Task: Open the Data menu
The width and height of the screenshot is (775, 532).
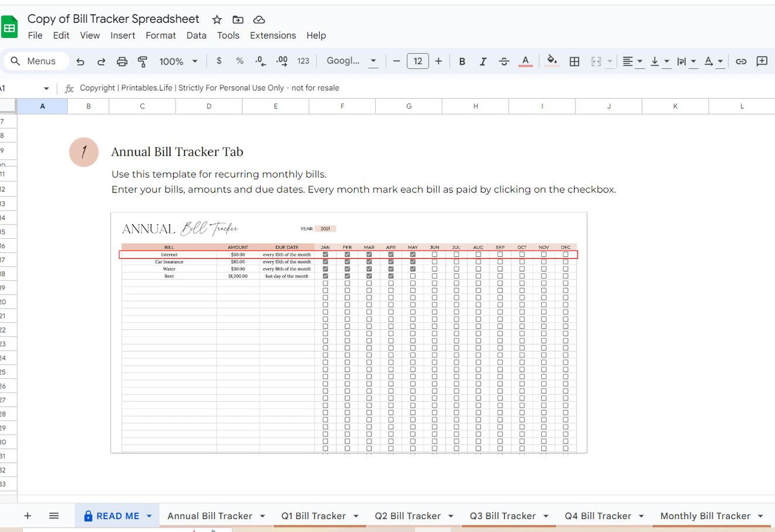Action: (196, 36)
